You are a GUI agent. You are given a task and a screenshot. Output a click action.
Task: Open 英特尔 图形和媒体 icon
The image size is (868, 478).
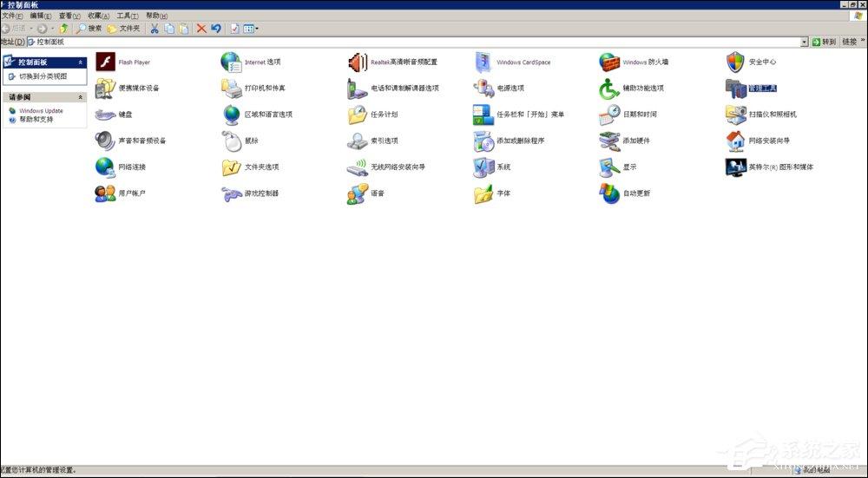coord(736,167)
